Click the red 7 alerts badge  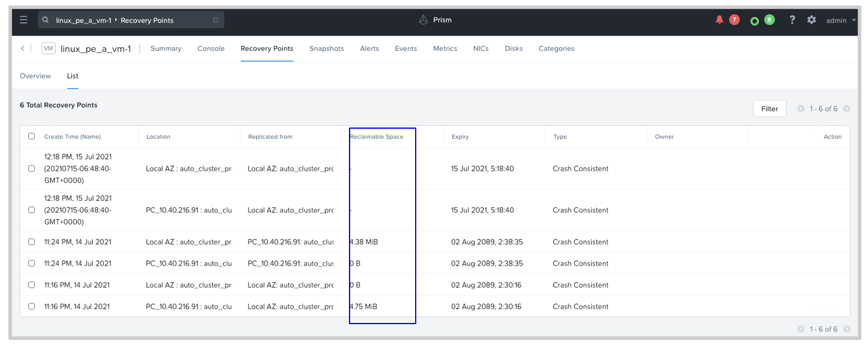click(x=734, y=19)
